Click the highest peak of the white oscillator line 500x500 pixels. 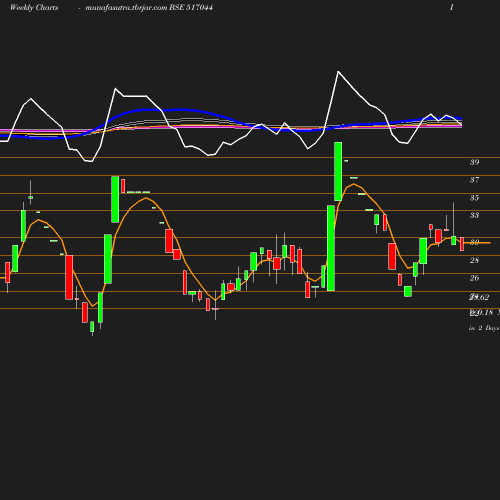(x=338, y=71)
